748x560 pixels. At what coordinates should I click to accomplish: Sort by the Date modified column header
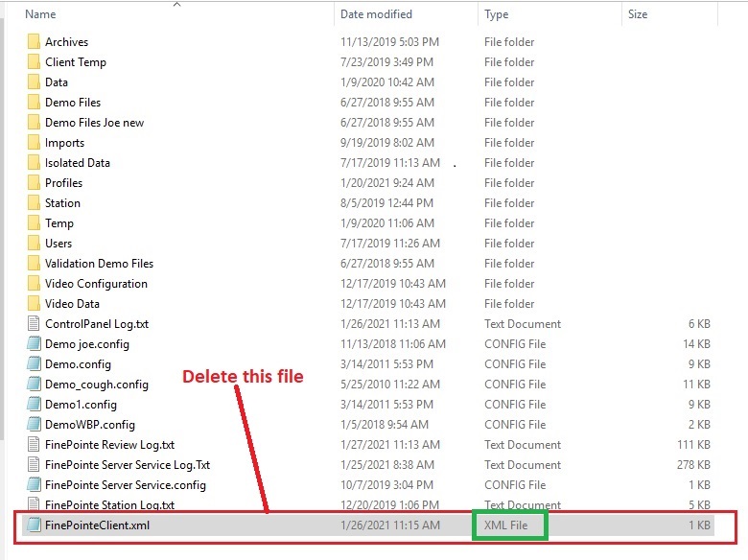click(376, 14)
